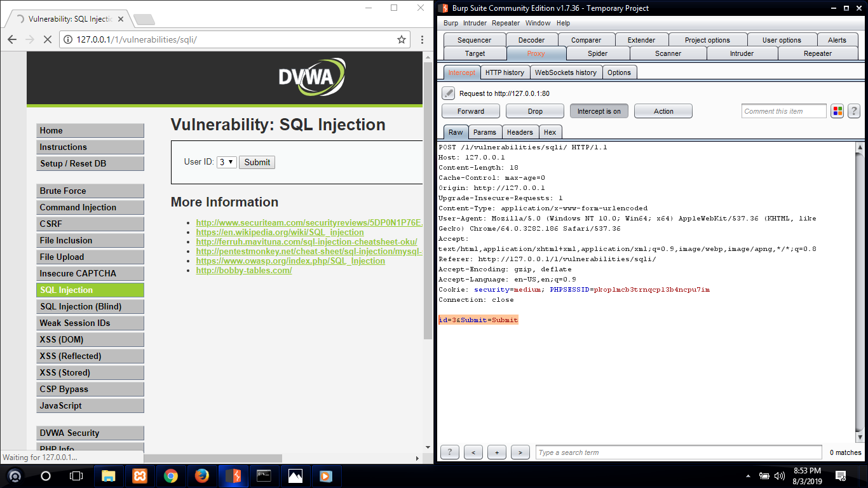
Task: Open the Window menu in Burp
Action: click(x=538, y=23)
